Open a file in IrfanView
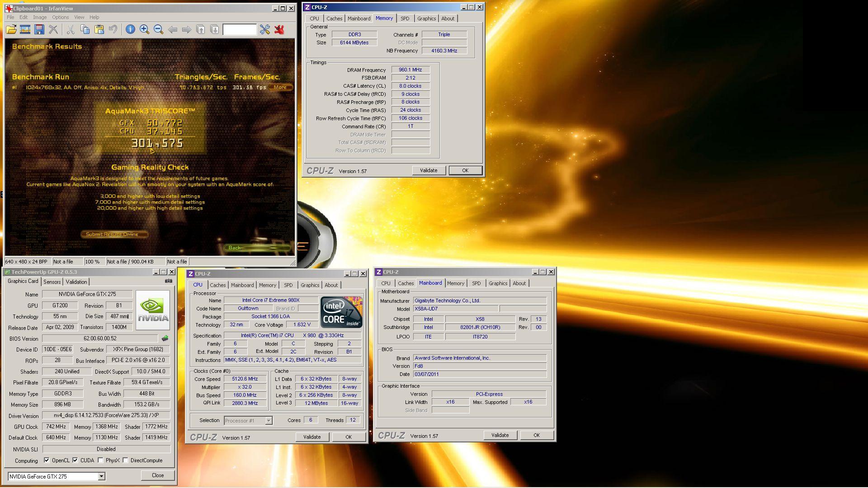 coord(11,29)
